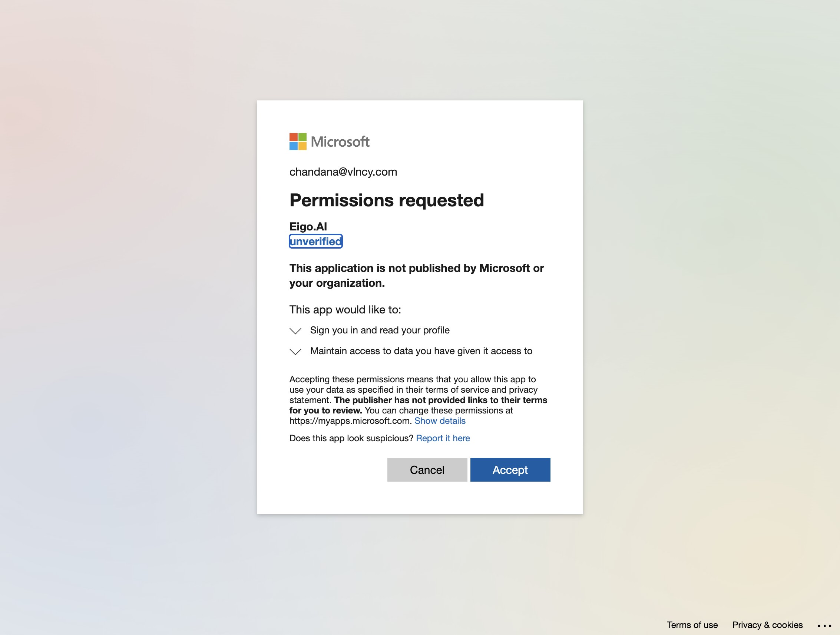
Task: Click the Eigo.AI app name
Action: tap(308, 227)
